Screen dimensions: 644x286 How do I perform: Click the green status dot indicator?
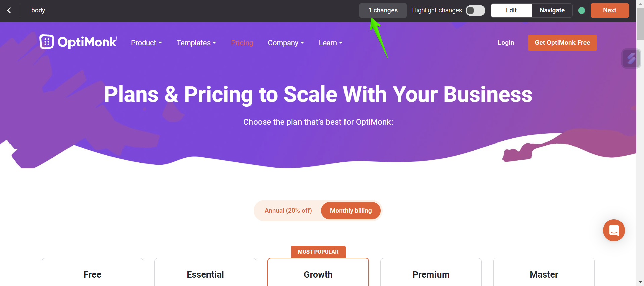582,10
